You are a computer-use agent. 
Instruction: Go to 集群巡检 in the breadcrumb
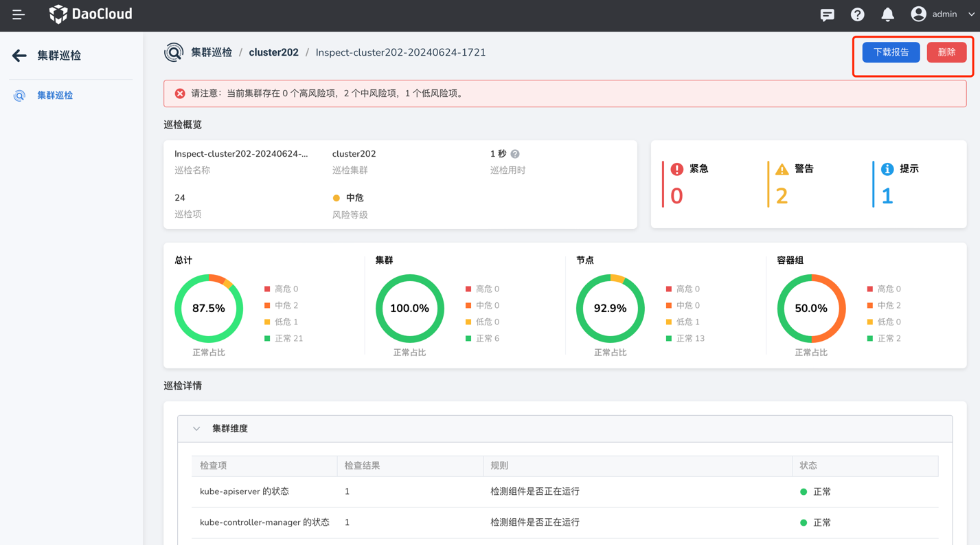click(x=211, y=52)
